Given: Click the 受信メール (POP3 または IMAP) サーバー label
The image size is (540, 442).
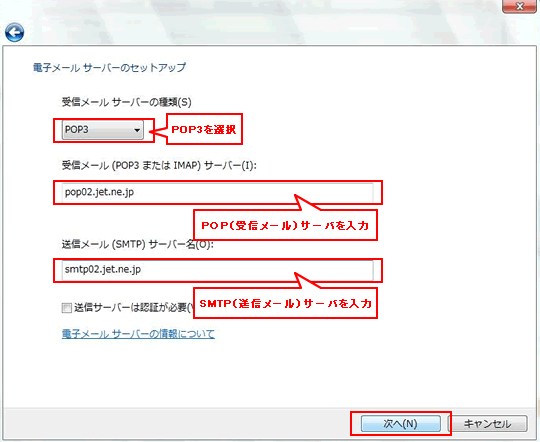Looking at the screenshot, I should pos(159,165).
